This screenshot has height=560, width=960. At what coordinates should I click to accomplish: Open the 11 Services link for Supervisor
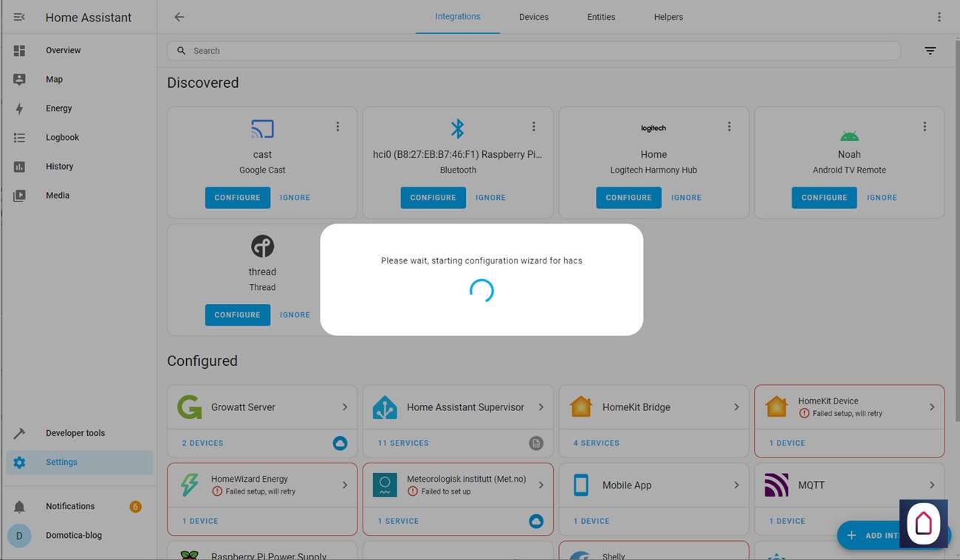click(x=403, y=443)
